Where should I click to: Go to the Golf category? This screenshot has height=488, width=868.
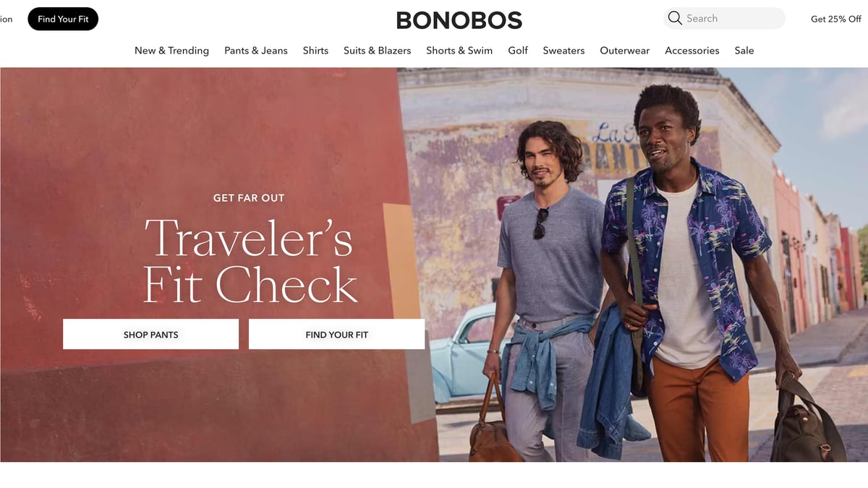coord(518,51)
